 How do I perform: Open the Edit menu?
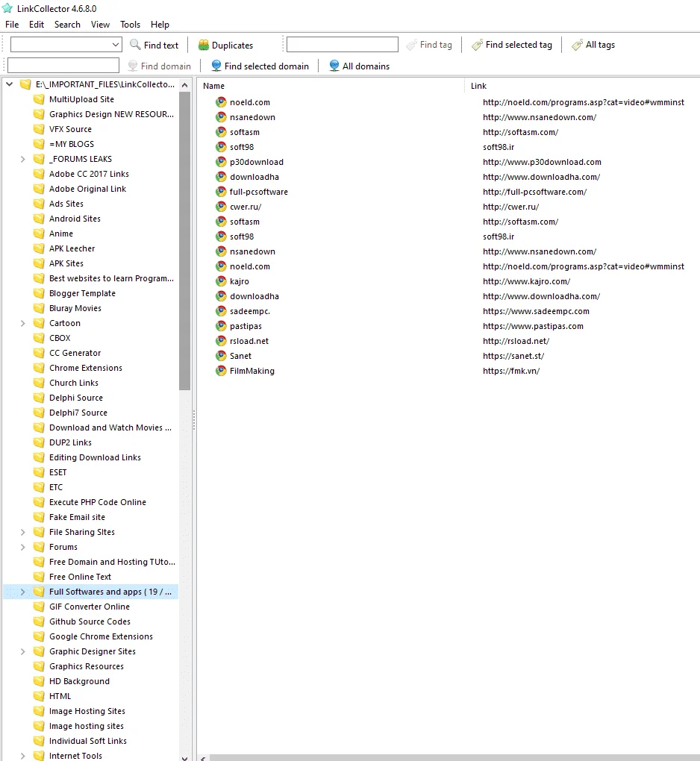click(x=37, y=25)
